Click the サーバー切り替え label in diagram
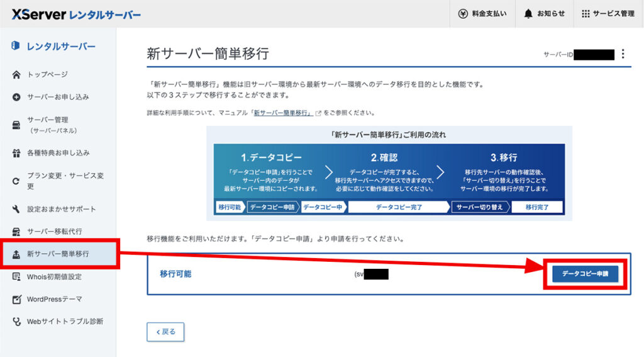Image resolution: width=644 pixels, height=357 pixels. 480,207
